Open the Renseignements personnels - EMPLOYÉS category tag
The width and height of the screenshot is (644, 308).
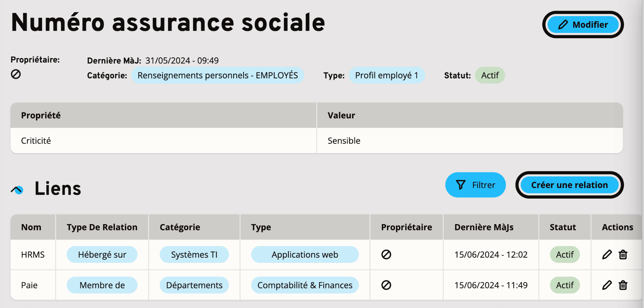point(218,75)
